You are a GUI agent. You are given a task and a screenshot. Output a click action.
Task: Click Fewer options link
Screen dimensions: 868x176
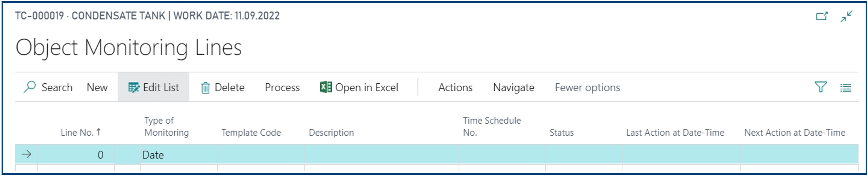click(x=588, y=88)
